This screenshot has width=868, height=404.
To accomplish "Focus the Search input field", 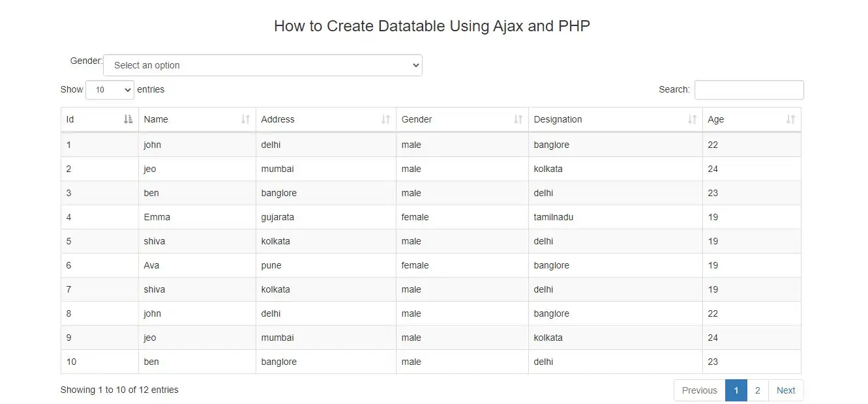I will (749, 90).
